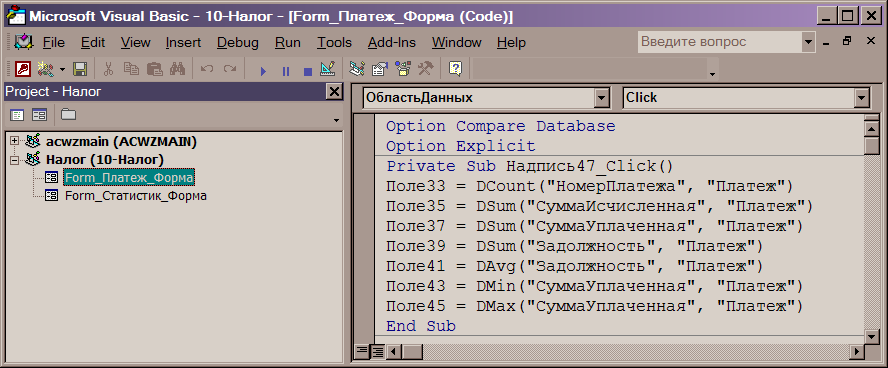This screenshot has width=888, height=368.
Task: Open the File menu
Action: click(54, 42)
